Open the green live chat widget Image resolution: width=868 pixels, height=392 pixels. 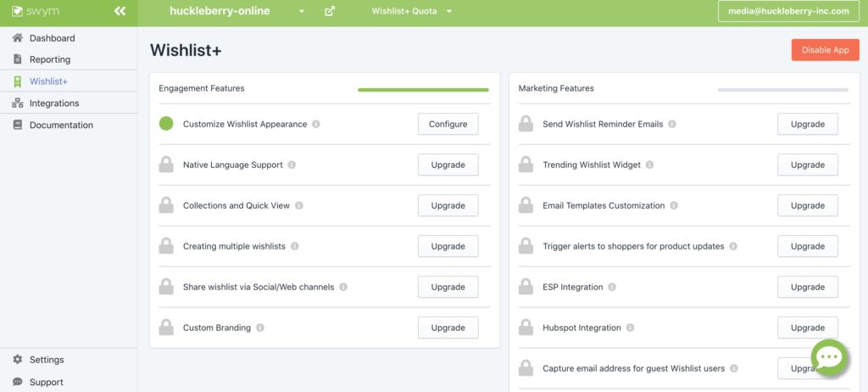[829, 357]
